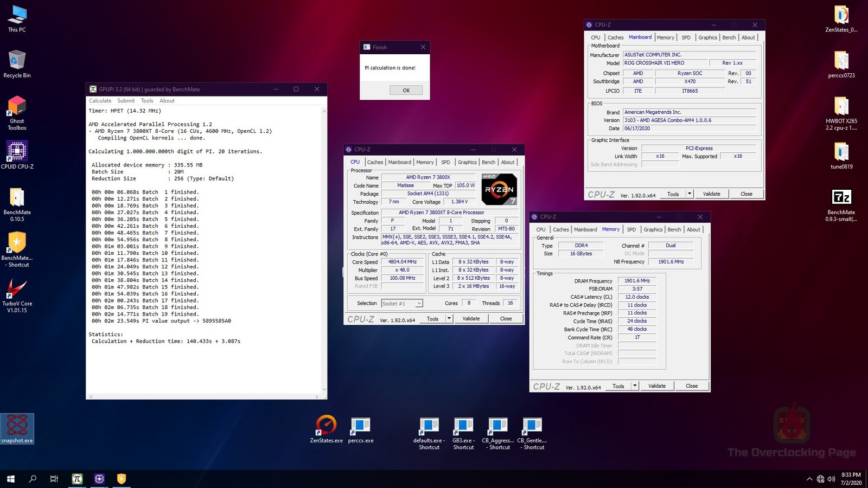Click the taskbar clock showing 8:33 PM
This screenshot has height=488, width=868.
pyautogui.click(x=851, y=479)
